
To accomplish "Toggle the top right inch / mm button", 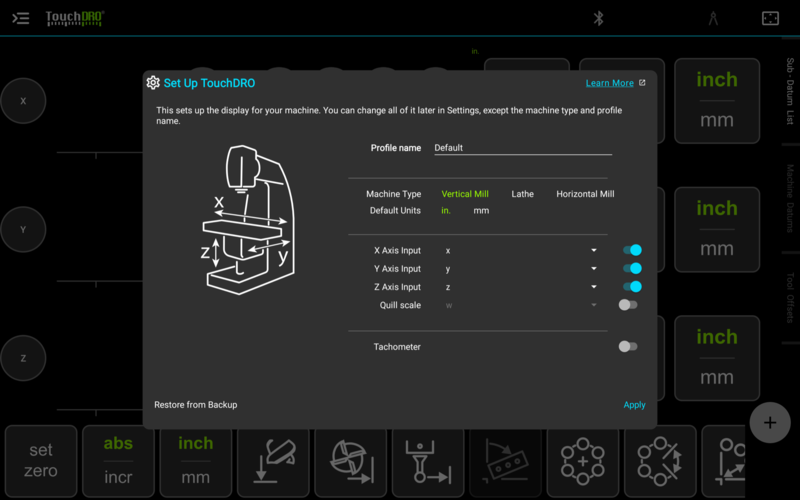I will tap(717, 101).
